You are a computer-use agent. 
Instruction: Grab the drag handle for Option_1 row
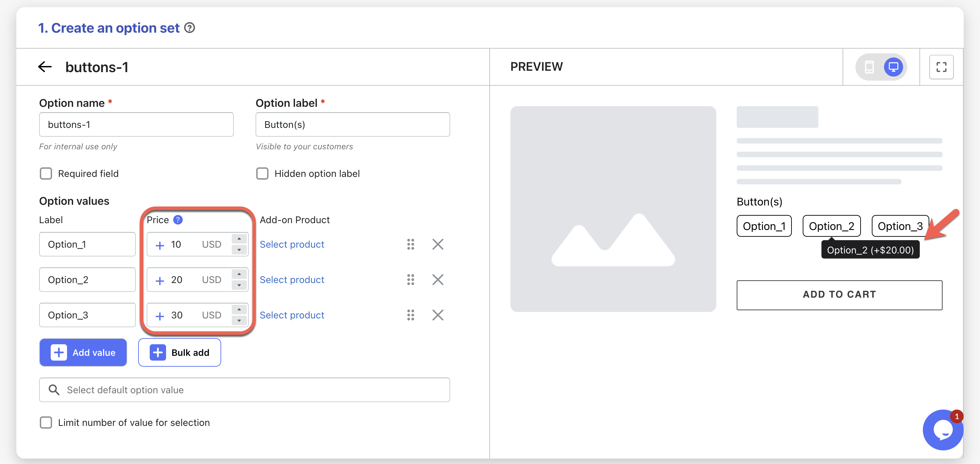click(410, 244)
